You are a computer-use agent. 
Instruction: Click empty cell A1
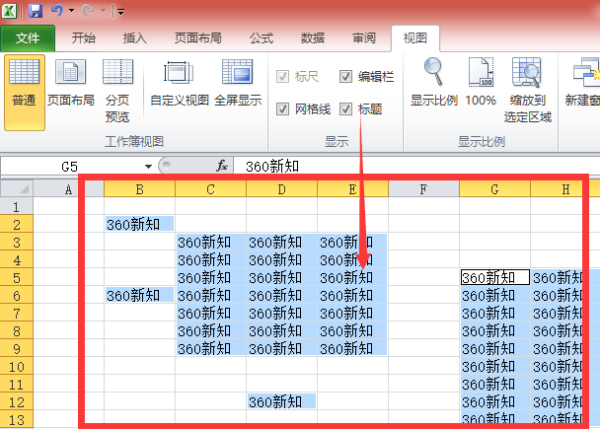pyautogui.click(x=68, y=207)
